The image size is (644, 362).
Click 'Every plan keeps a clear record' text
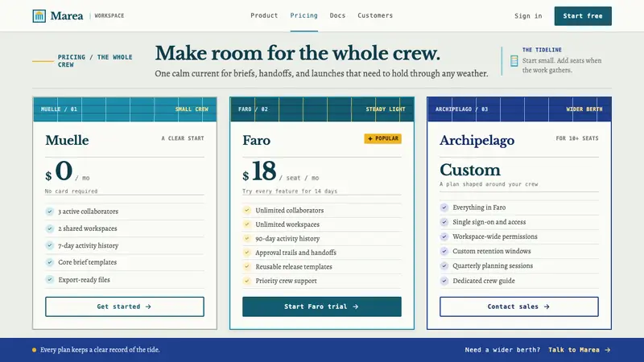click(x=100, y=350)
